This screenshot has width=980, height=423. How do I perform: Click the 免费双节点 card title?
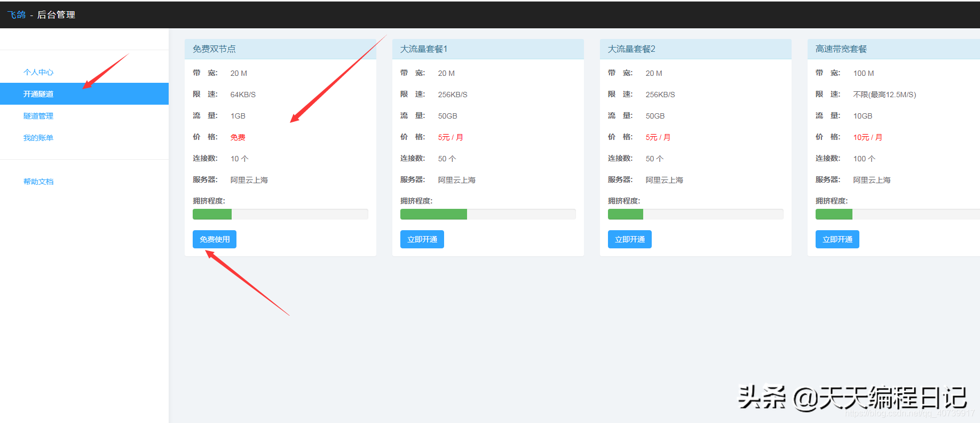pyautogui.click(x=214, y=49)
